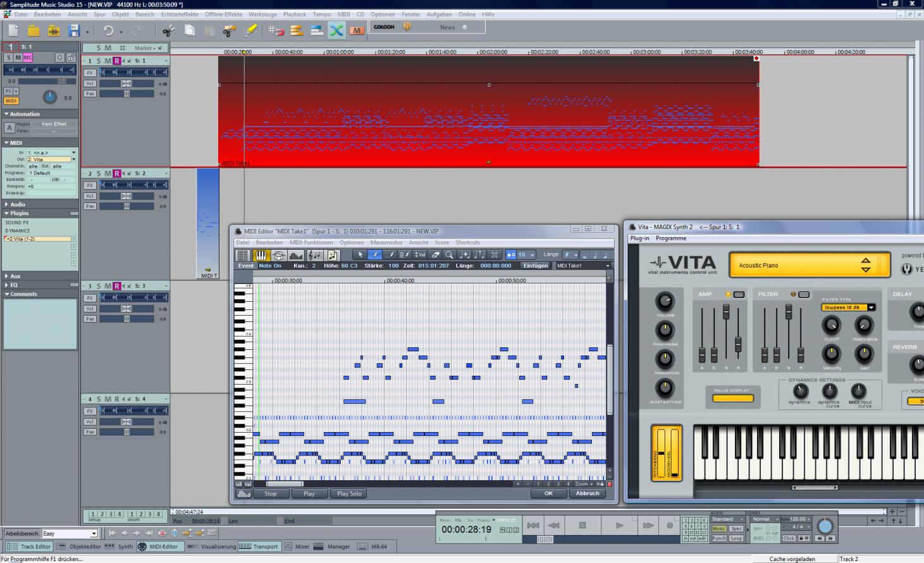Select the pencil draw tool in the MIDI Editor
924x563 pixels.
(x=375, y=254)
